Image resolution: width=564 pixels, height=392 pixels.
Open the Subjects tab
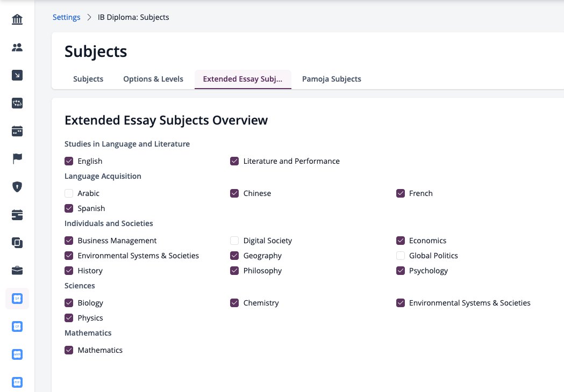pyautogui.click(x=88, y=79)
